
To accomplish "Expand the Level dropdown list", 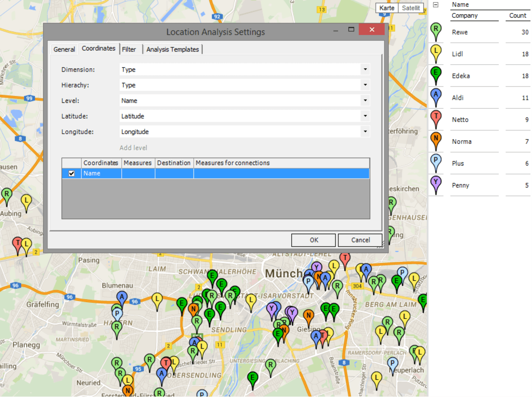I will pos(365,100).
